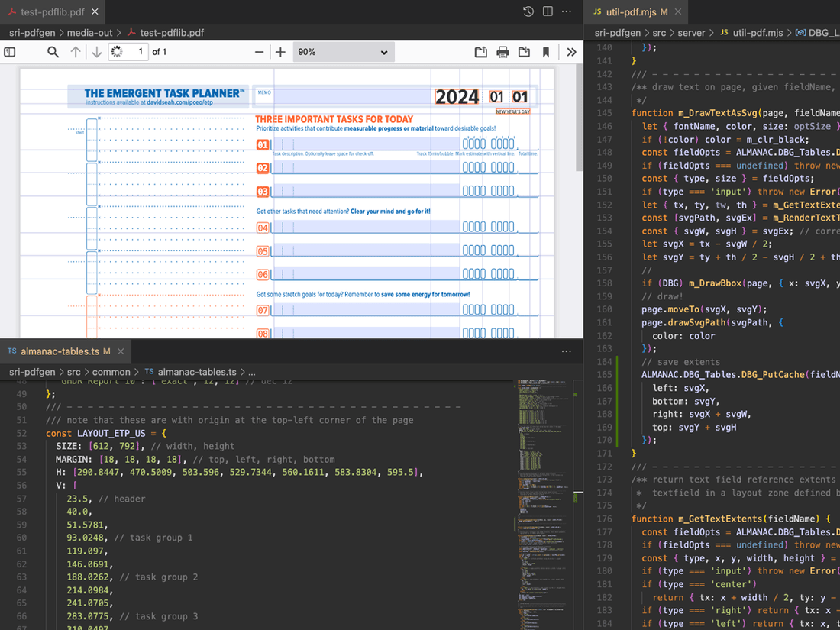This screenshot has width=840, height=630.
Task: Go to previous PDF page
Action: pyautogui.click(x=75, y=52)
